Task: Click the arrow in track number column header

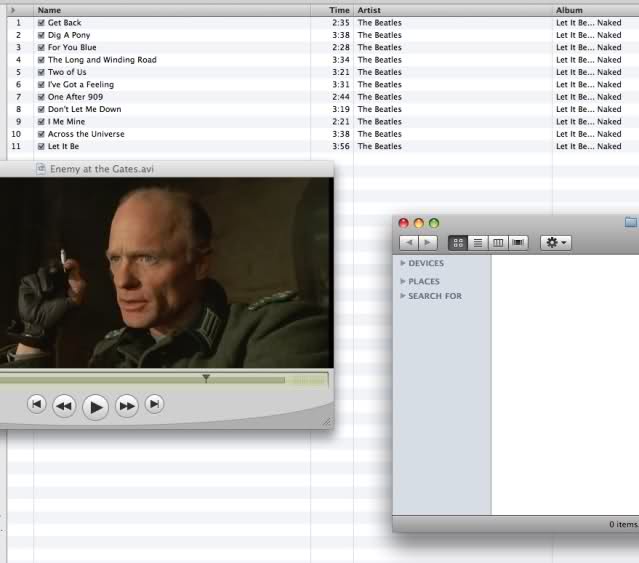Action: (x=13, y=10)
